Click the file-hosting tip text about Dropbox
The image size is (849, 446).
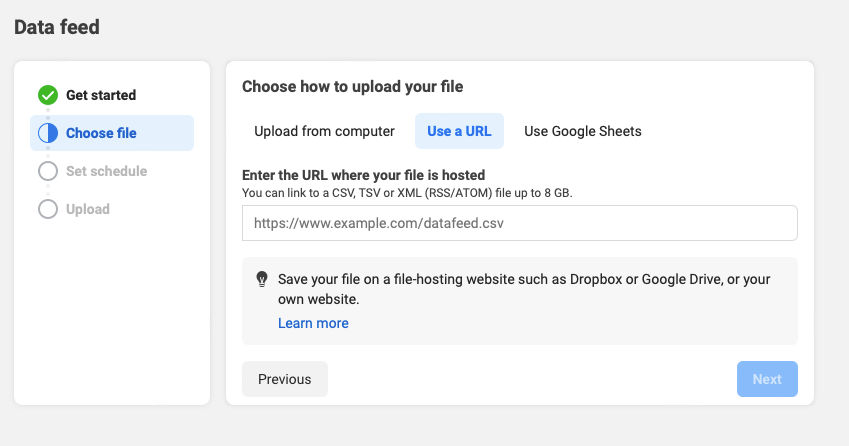pos(524,288)
